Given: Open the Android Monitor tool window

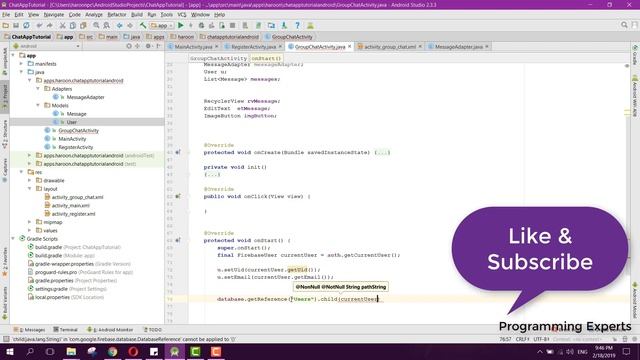Looking at the screenshot, I should [x=110, y=330].
